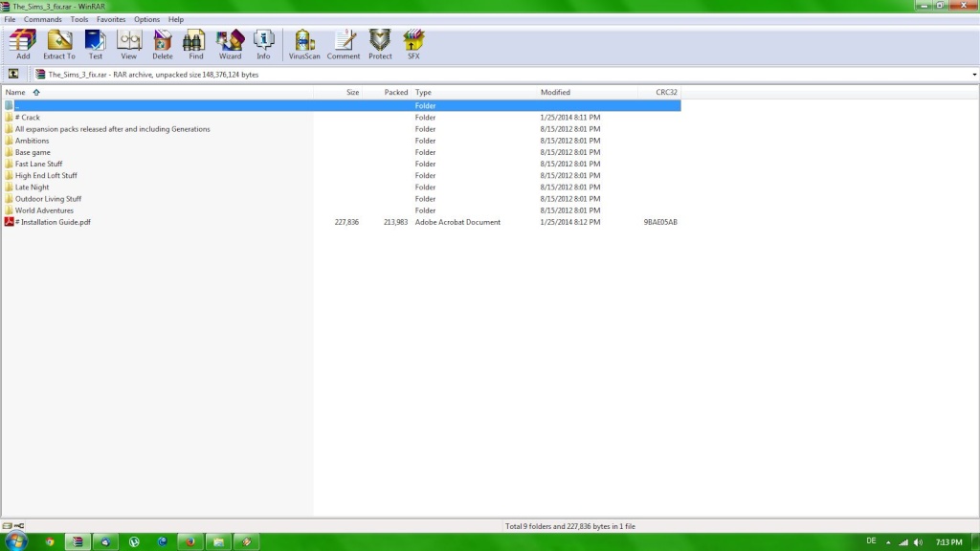Show archive Info from the toolbar
980x551 pixels.
pyautogui.click(x=264, y=44)
